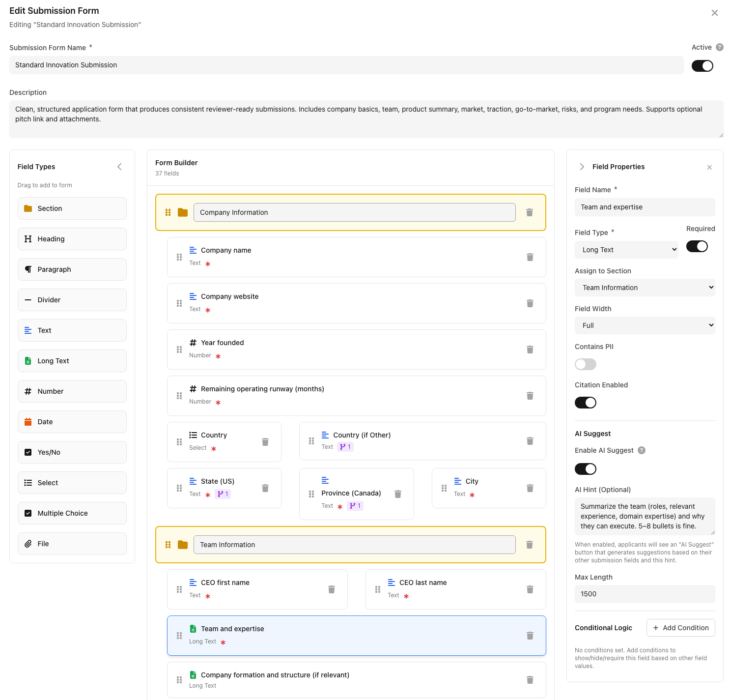Disable the Active toggle
Screen dimensions: 730x700
[702, 65]
